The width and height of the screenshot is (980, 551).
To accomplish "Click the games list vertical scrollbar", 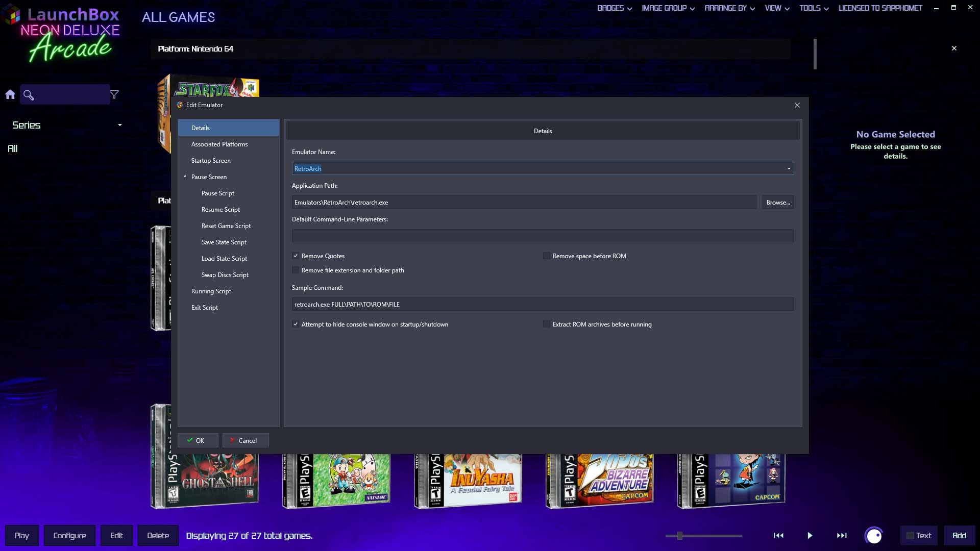I will click(x=815, y=54).
